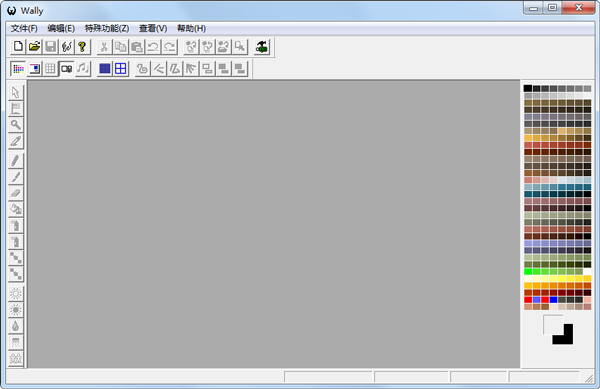
Task: Pick the pure blue swatch in palette
Action: pyautogui.click(x=553, y=299)
